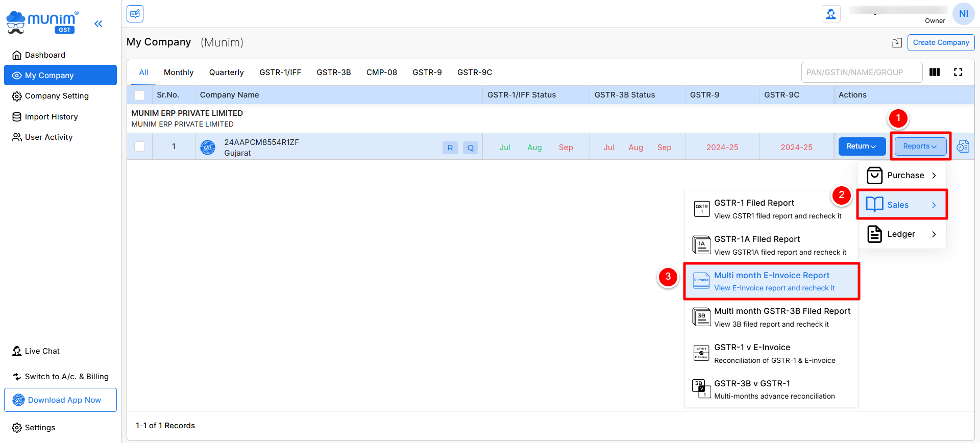Image resolution: width=980 pixels, height=443 pixels.
Task: Open GSTR-1A Filed Report entry
Action: [771, 245]
